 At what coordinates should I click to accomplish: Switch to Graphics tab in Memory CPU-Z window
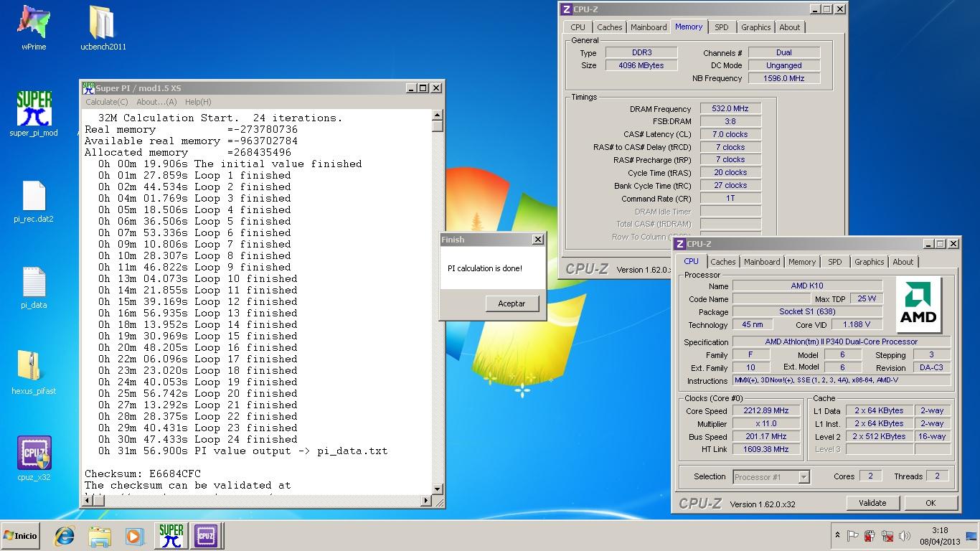756,27
